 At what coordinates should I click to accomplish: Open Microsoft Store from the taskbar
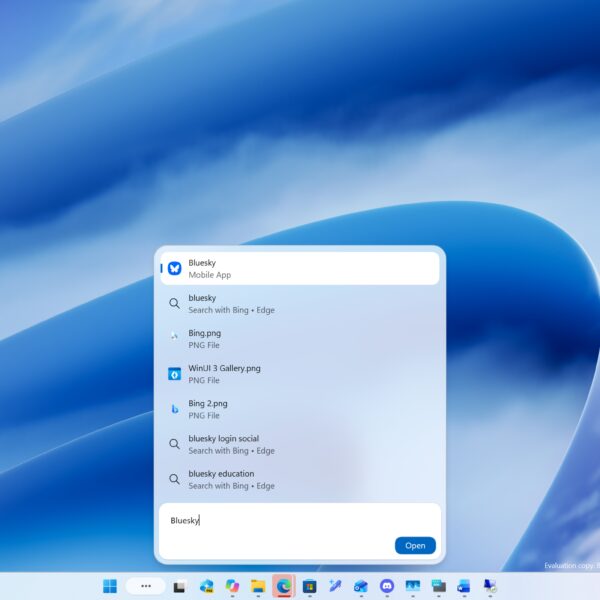coord(310,586)
